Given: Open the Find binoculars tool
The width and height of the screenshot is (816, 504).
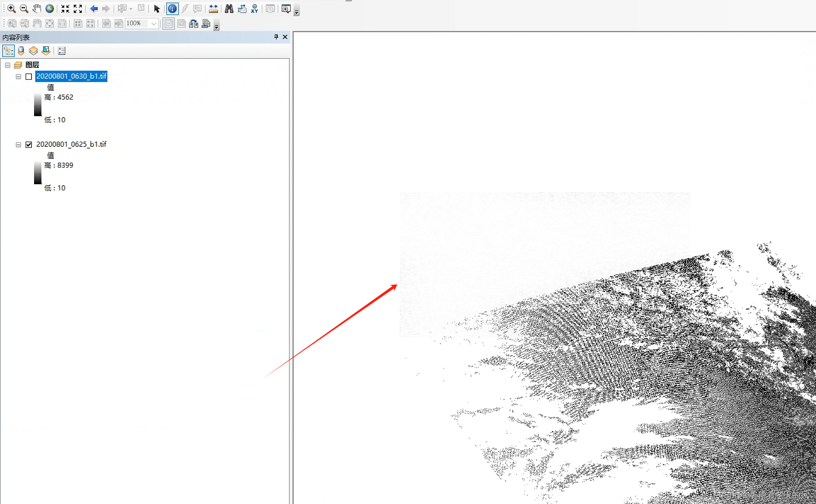Looking at the screenshot, I should click(x=229, y=9).
